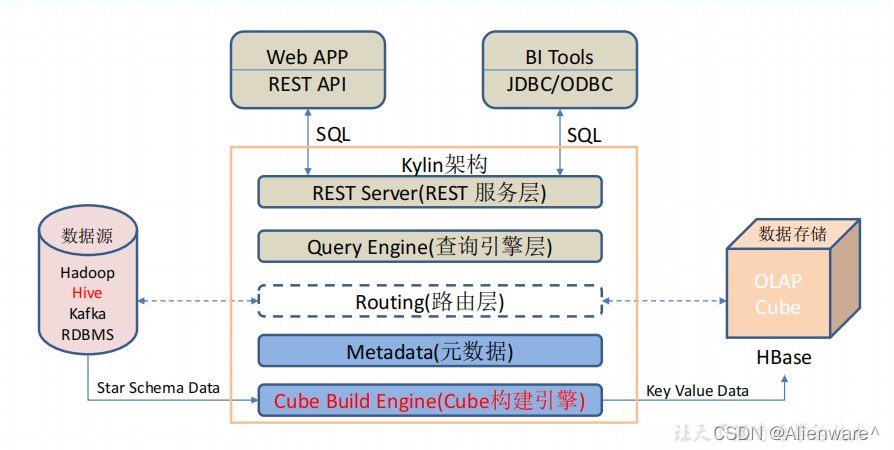Click the JDBC/ODBC label

559,84
